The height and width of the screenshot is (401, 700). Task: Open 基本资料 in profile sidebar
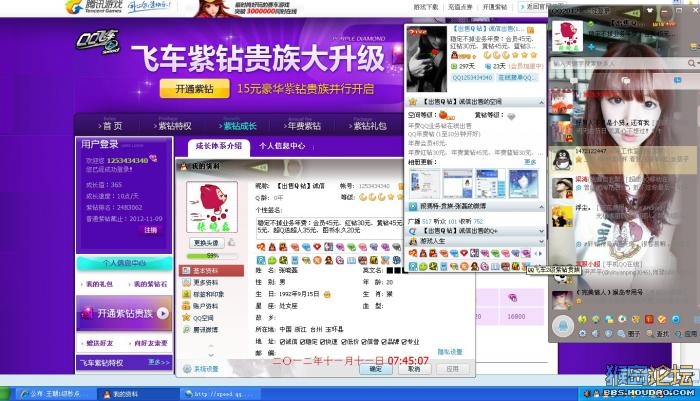click(212, 271)
